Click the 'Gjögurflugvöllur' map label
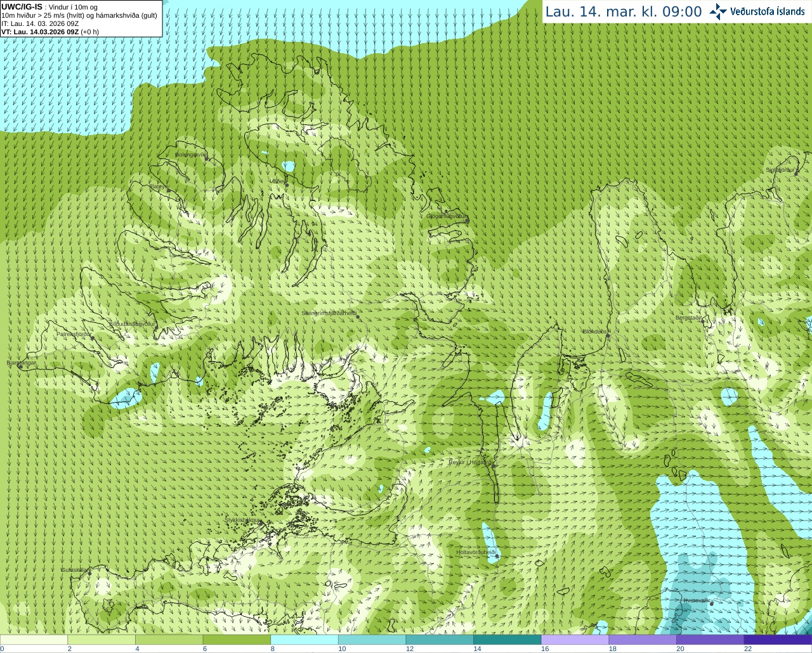 point(447,217)
